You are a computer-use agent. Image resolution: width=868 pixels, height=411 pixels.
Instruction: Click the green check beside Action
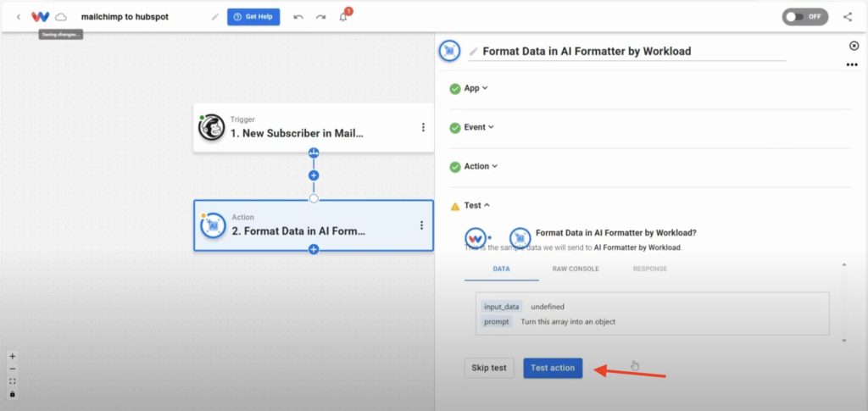455,166
